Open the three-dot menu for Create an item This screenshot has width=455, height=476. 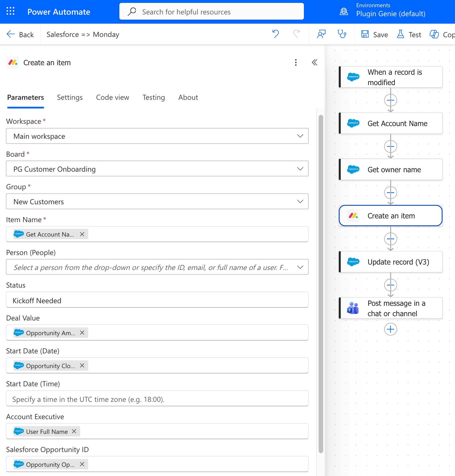point(296,63)
